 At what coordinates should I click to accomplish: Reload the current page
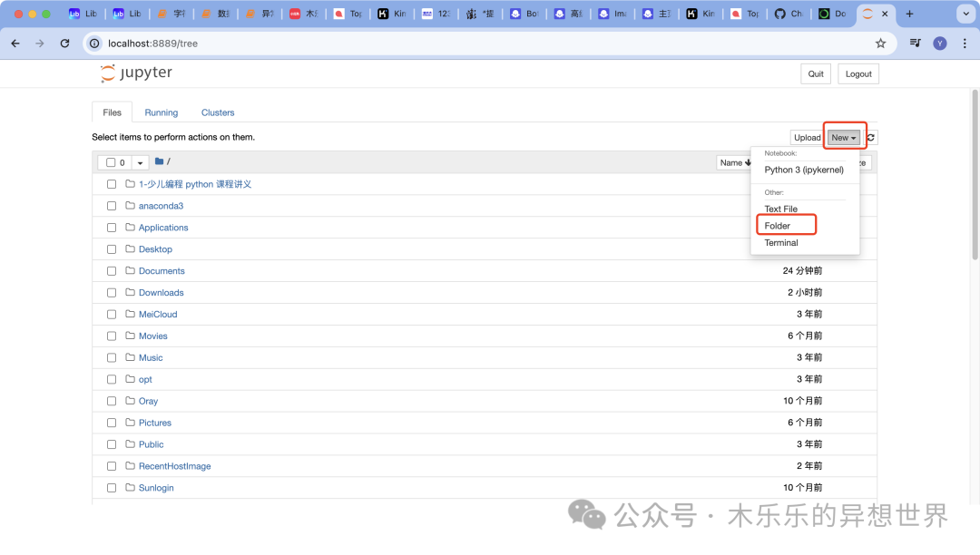click(x=65, y=44)
